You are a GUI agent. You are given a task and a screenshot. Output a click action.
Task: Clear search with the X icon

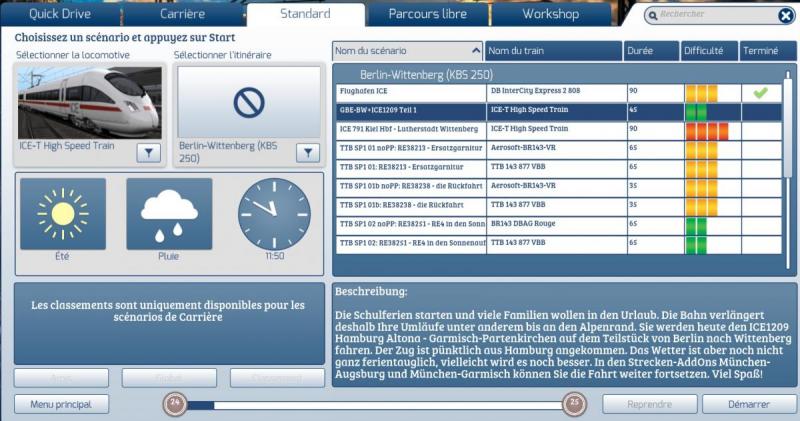786,16
